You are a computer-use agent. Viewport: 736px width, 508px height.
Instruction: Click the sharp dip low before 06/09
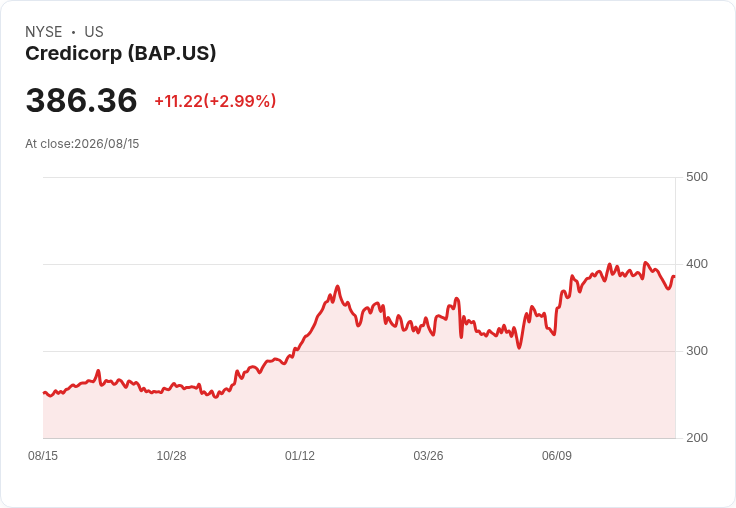[519, 348]
